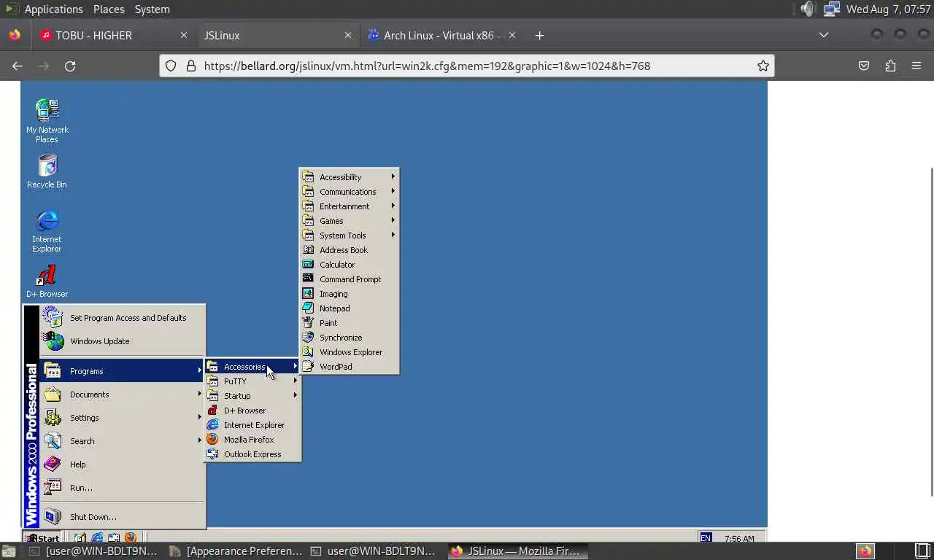This screenshot has height=560, width=934.
Task: Select Programs in the Start menu
Action: 123,371
